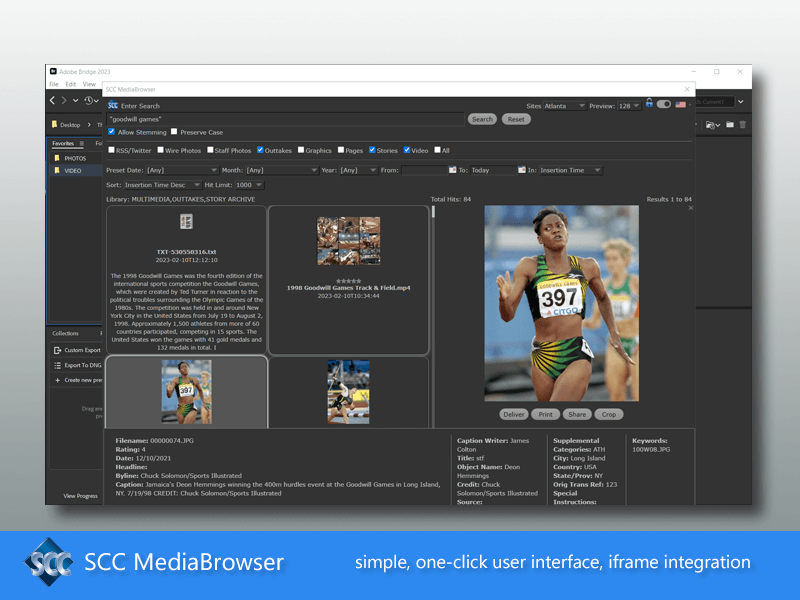Open the Favorites panel menu icon

(82, 143)
